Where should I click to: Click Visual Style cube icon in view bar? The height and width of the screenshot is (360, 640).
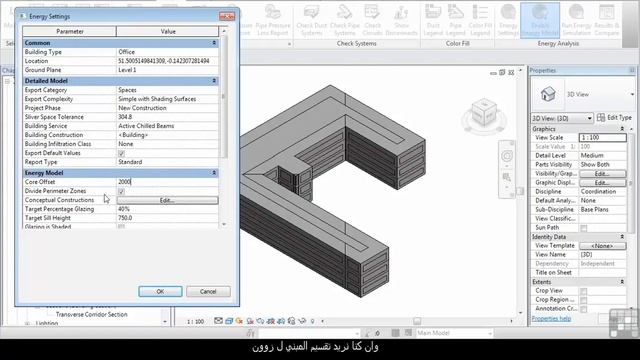pyautogui.click(x=229, y=321)
